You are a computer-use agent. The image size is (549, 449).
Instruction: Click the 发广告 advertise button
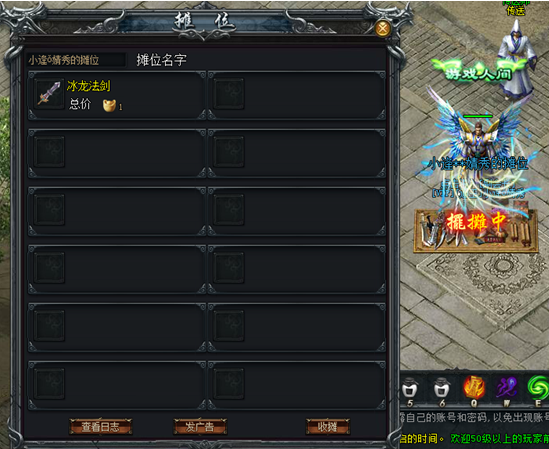pos(200,427)
